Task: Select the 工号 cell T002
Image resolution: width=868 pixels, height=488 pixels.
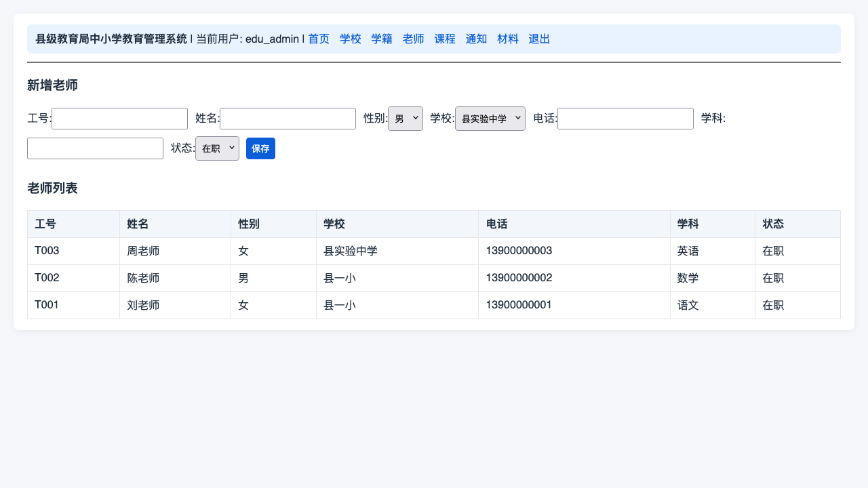Action: click(73, 278)
